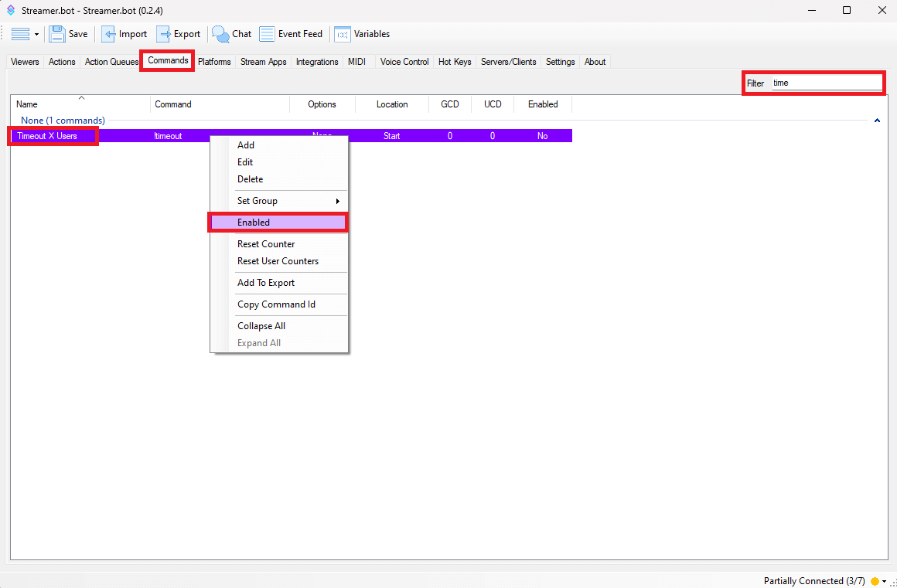Switch to the Actions tab

tap(62, 62)
